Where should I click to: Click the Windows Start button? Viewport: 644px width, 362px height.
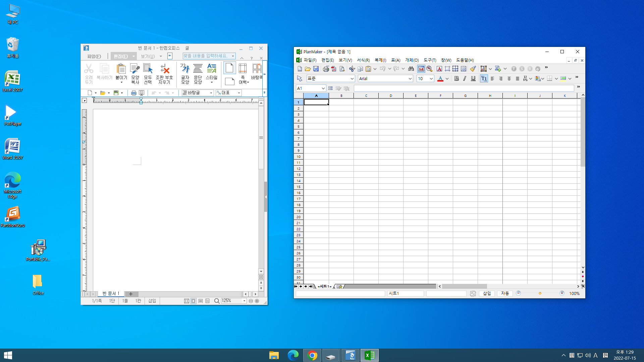[8, 355]
